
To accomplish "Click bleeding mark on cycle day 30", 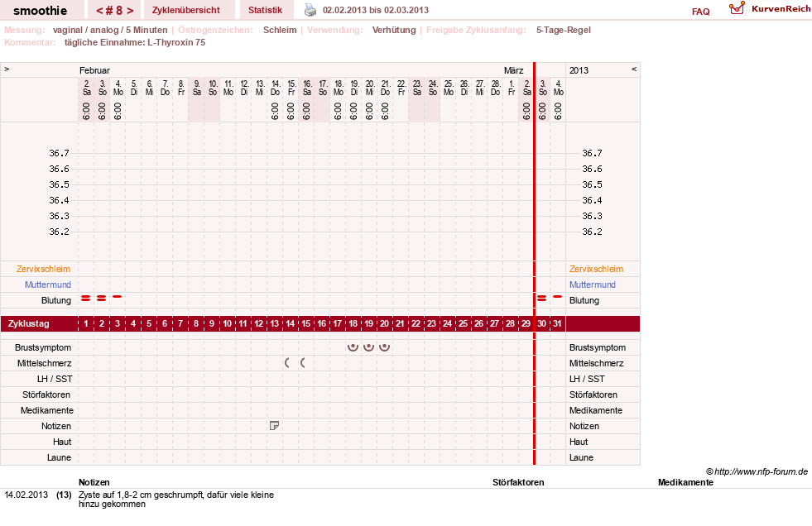I will (x=541, y=299).
